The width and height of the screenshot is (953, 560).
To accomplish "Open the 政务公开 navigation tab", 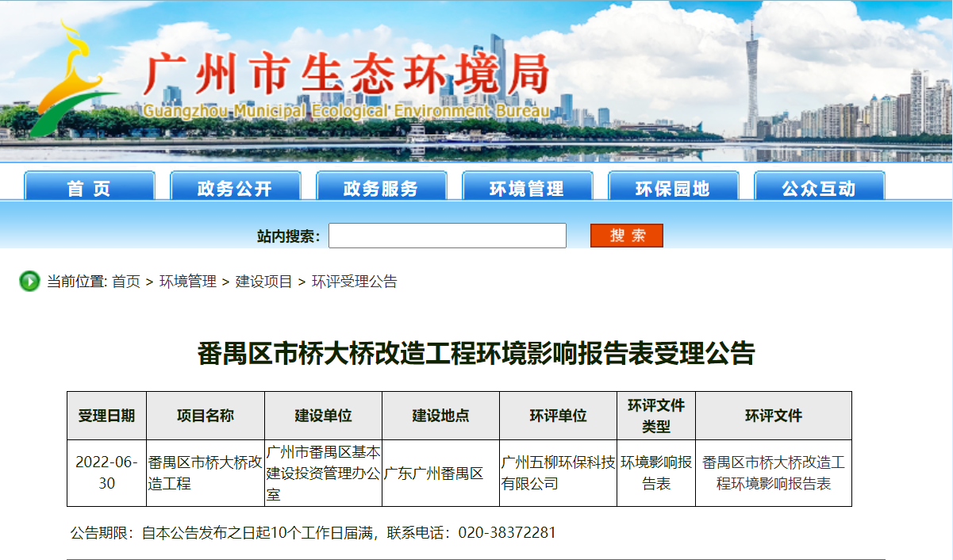I will pos(235,188).
